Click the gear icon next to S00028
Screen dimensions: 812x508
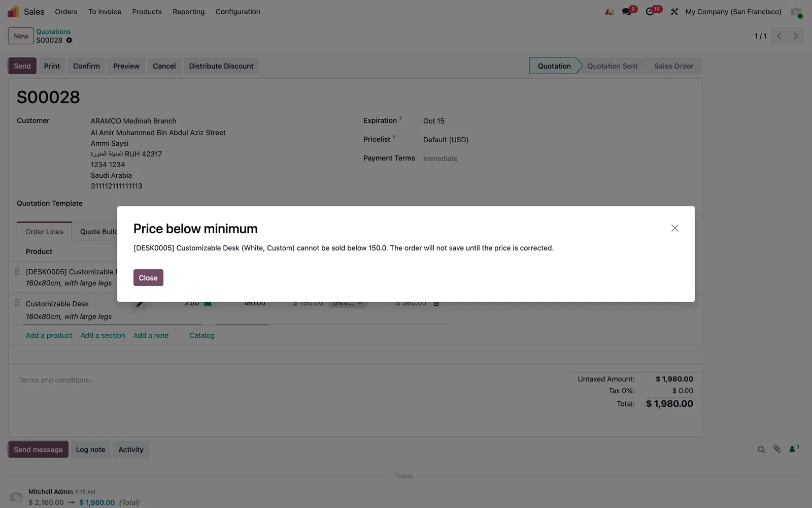69,40
